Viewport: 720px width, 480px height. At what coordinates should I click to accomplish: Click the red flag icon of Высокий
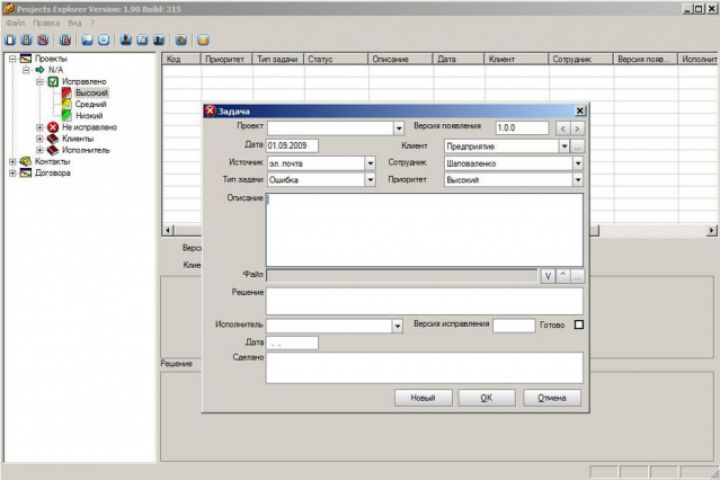pos(67,93)
